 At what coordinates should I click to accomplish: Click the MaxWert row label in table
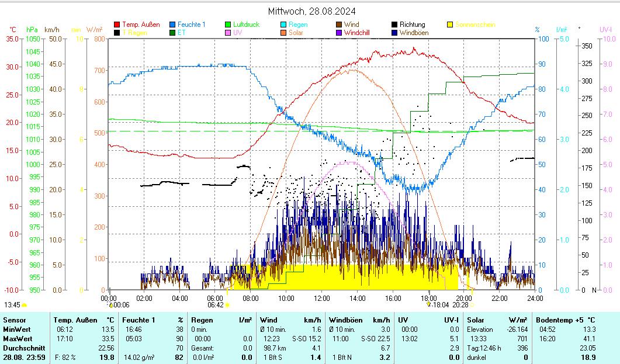(x=16, y=339)
